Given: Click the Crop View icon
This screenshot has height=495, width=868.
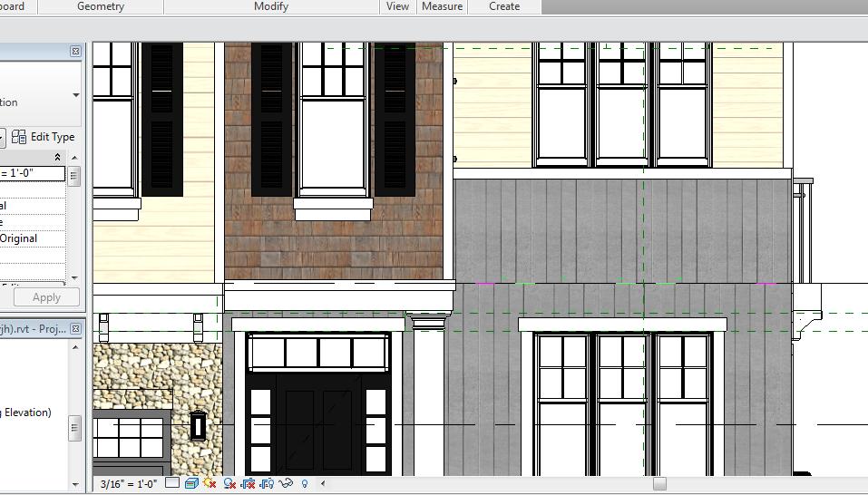Looking at the screenshot, I should pyautogui.click(x=248, y=483).
